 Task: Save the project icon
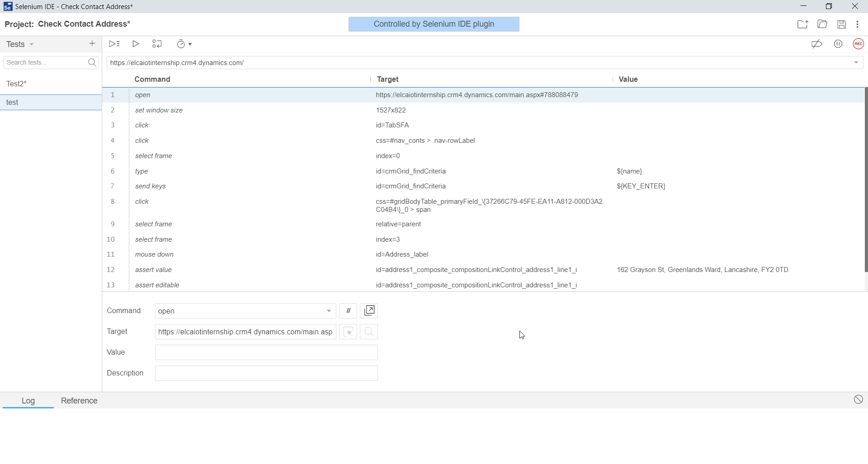click(x=841, y=24)
